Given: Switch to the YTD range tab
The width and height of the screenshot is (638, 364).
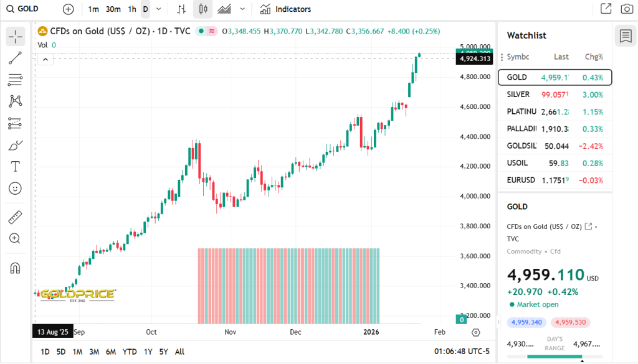Looking at the screenshot, I should pyautogui.click(x=130, y=352).
